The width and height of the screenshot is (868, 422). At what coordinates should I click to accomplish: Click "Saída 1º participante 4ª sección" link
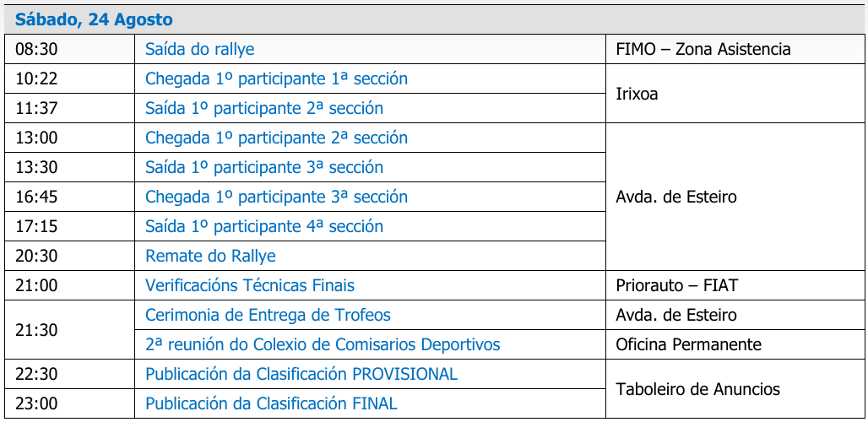(263, 227)
